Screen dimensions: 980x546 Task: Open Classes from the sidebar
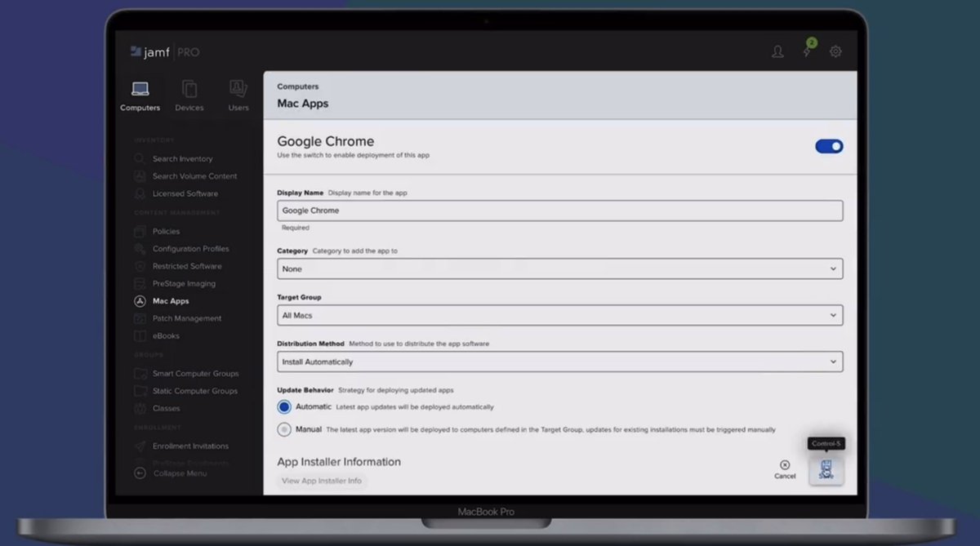166,409
